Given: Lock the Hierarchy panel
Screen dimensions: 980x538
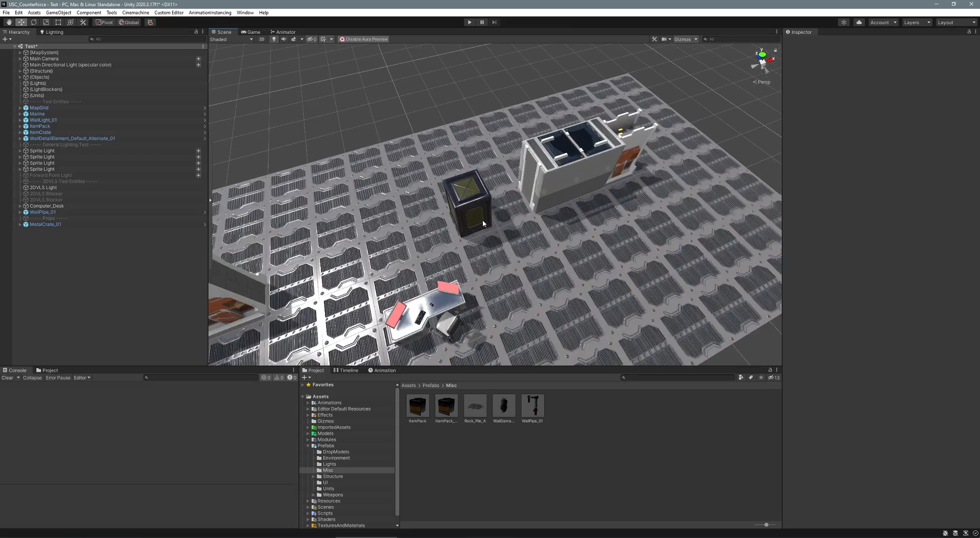Looking at the screenshot, I should 196,32.
